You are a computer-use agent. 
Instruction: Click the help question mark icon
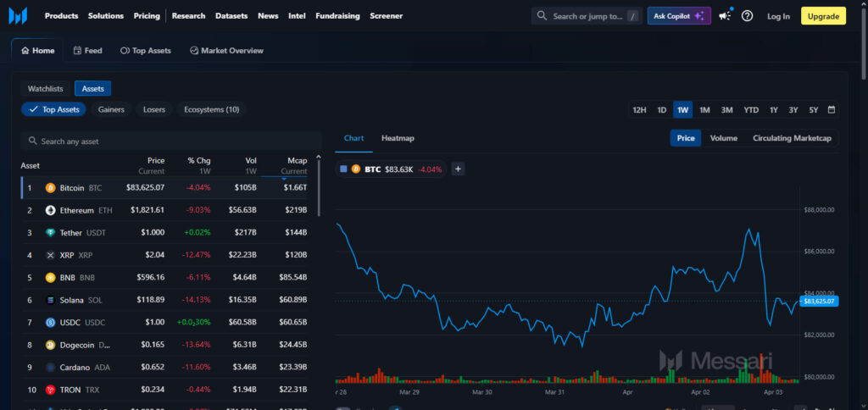(x=747, y=15)
